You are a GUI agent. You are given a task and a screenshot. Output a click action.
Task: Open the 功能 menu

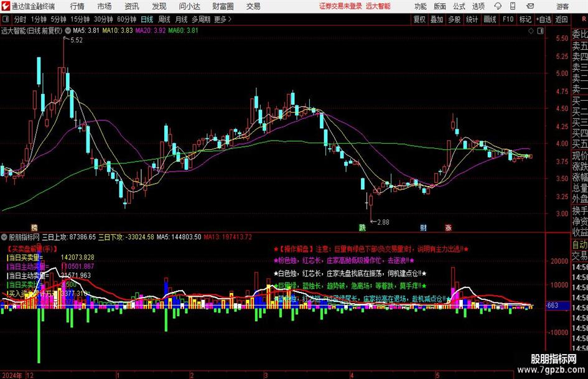point(421,6)
